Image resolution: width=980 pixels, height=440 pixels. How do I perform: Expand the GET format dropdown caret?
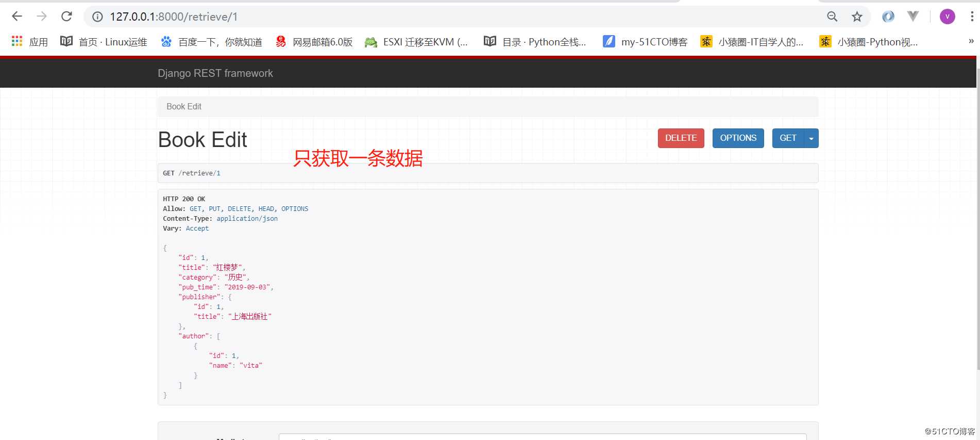click(x=812, y=138)
